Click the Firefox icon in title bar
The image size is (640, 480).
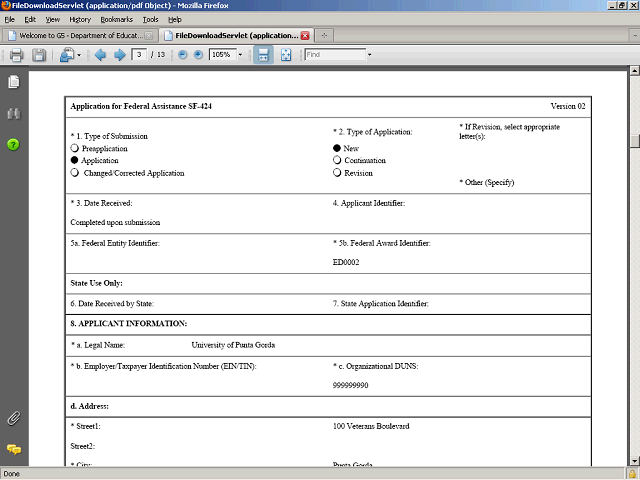pos(5,5)
